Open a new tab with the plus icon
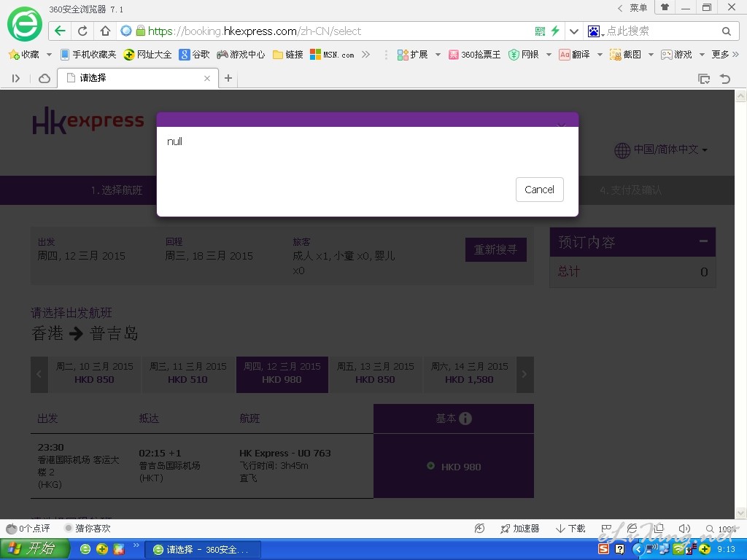Screen dimensions: 747x560 pos(228,77)
